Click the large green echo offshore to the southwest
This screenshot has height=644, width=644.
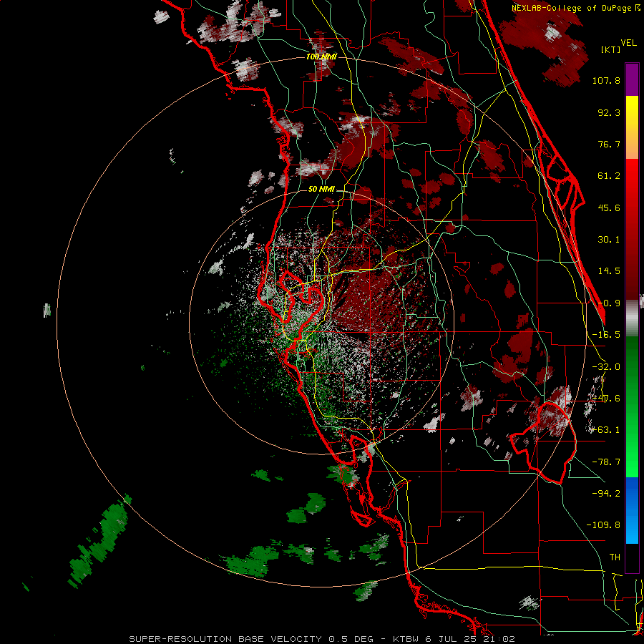(x=99, y=542)
